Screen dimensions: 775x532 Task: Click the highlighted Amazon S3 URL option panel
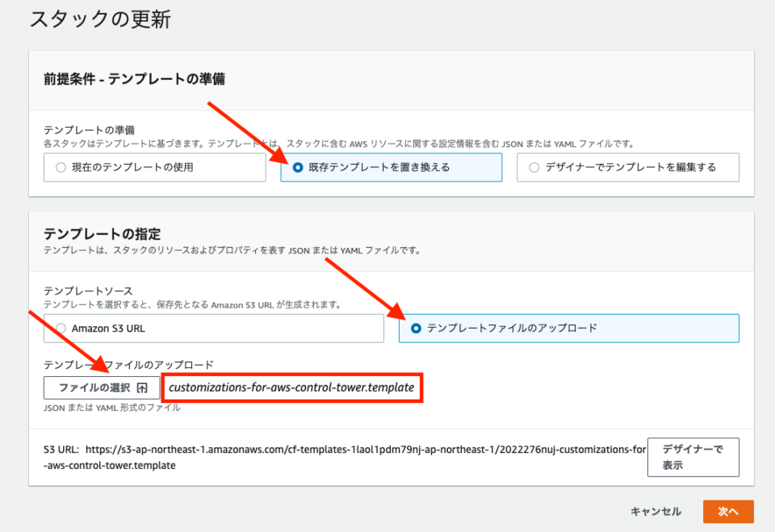click(214, 328)
